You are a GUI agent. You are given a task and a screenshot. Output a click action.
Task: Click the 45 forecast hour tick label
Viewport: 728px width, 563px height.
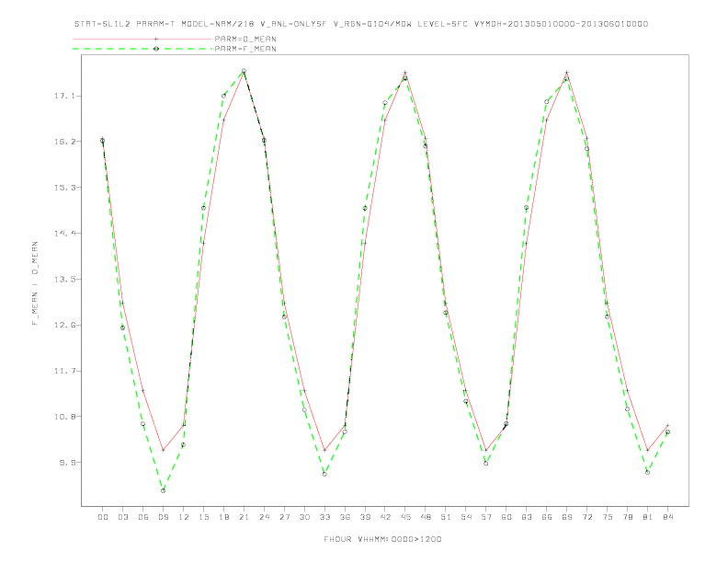pyautogui.click(x=405, y=517)
